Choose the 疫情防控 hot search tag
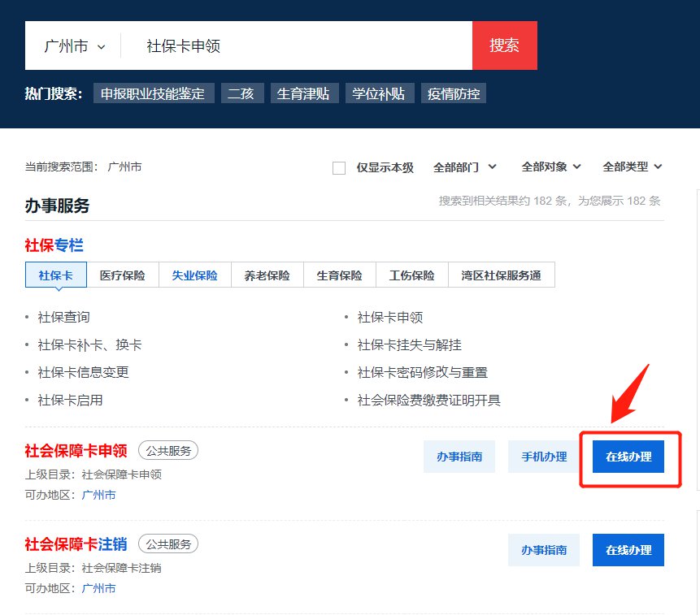Image resolution: width=700 pixels, height=615 pixels. pos(454,93)
